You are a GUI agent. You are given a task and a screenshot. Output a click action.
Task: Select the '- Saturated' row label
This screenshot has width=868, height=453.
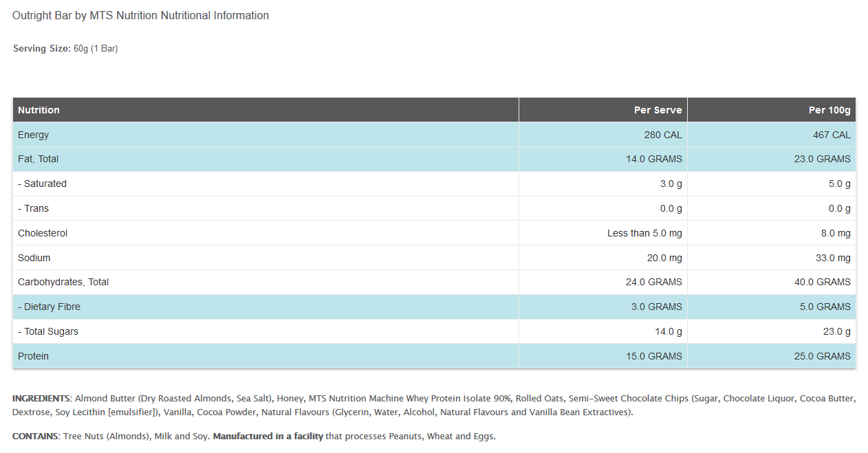(42, 184)
